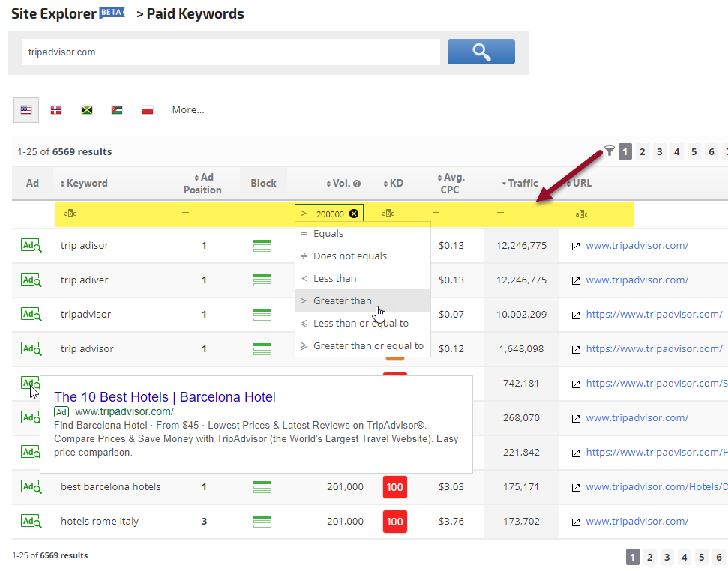Screen dimensions: 728x571
Task: Go to page 2 at top
Action: [x=643, y=151]
